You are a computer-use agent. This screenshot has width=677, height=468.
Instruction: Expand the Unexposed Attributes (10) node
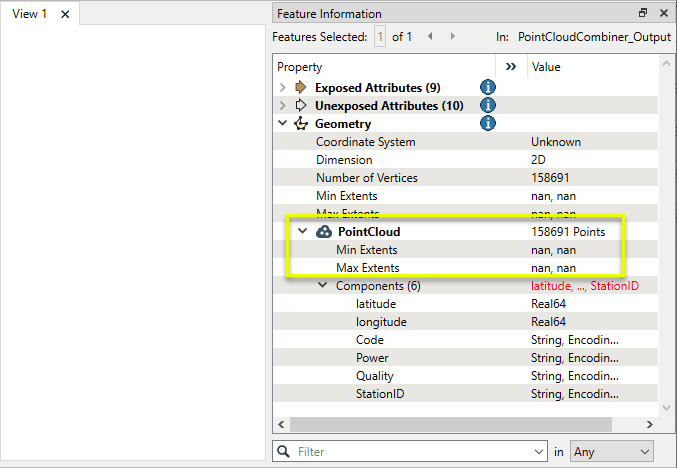point(283,106)
